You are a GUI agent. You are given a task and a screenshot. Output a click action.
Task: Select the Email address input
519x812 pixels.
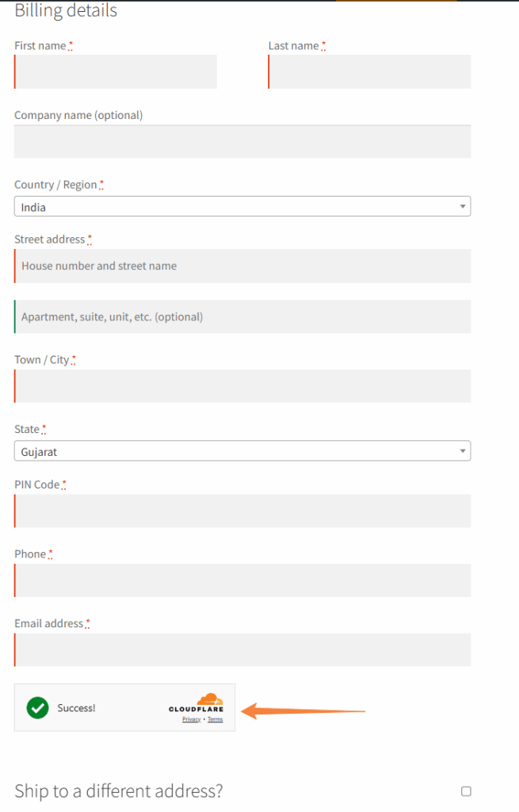point(242,649)
